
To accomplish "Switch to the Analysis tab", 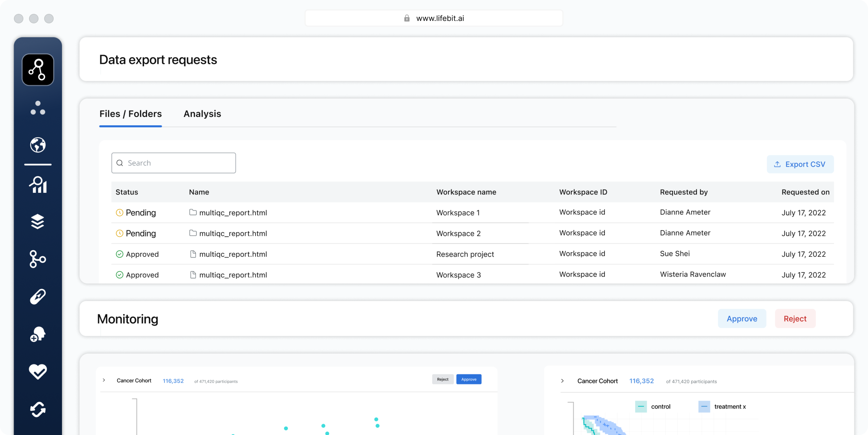I will tap(202, 114).
